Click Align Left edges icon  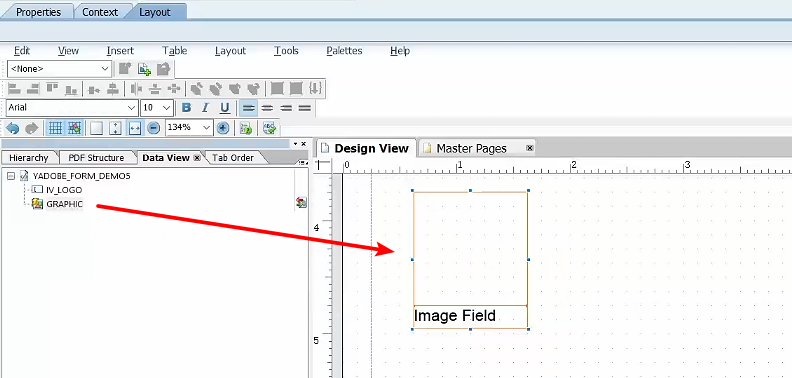pos(15,89)
